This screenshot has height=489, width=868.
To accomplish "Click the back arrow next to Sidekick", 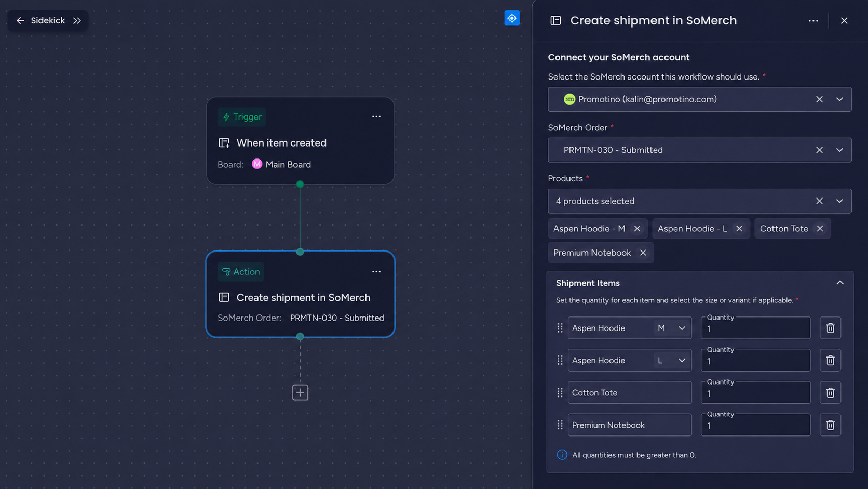I will pos(20,20).
